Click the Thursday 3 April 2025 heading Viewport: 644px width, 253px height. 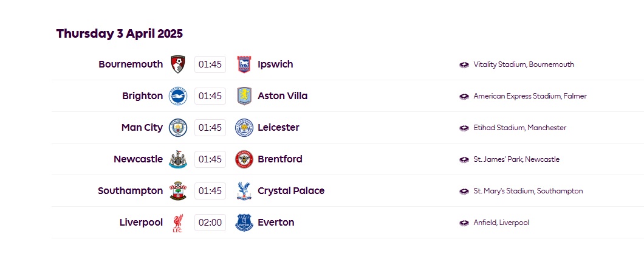120,33
